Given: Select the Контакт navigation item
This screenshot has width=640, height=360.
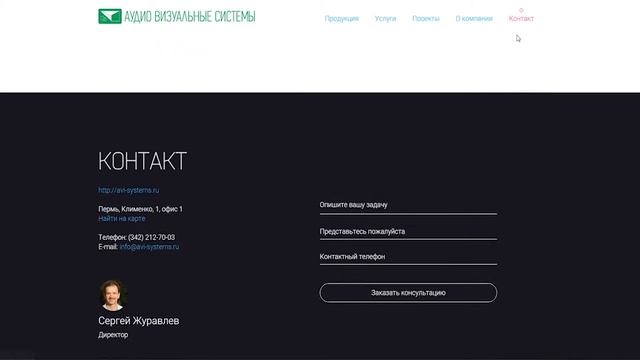Looking at the screenshot, I should click(521, 18).
